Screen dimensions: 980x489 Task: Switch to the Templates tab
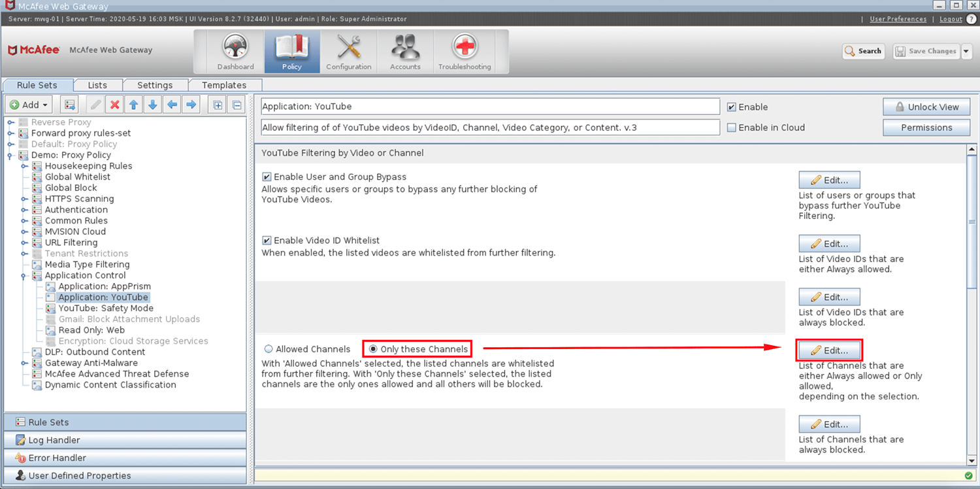[x=224, y=85]
